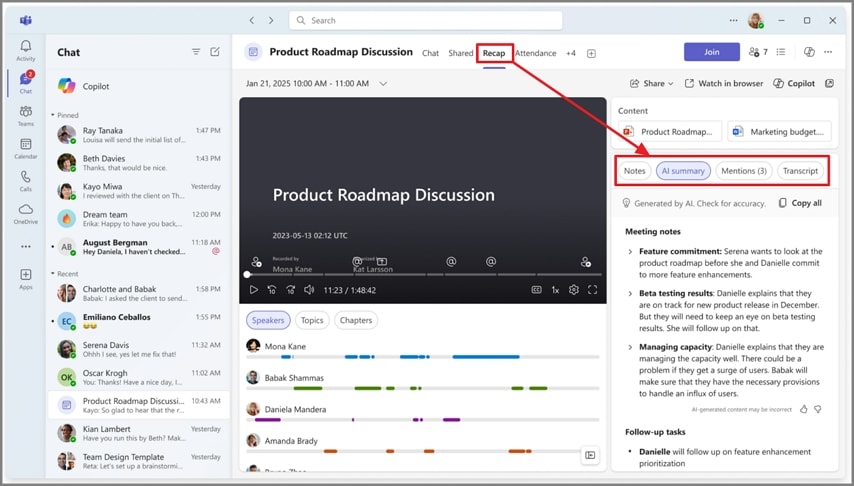The width and height of the screenshot is (854, 486).
Task: Open chat with Emiliano Ceballos
Action: [x=139, y=321]
